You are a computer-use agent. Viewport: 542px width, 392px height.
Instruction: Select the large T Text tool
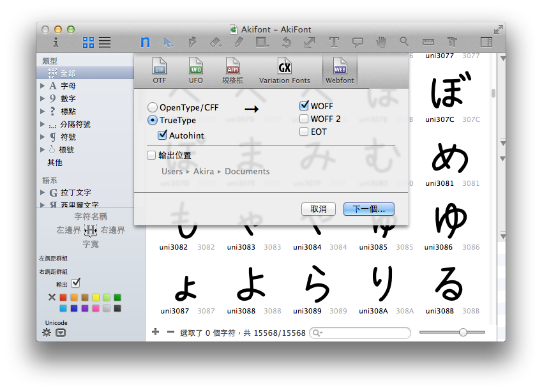[334, 43]
